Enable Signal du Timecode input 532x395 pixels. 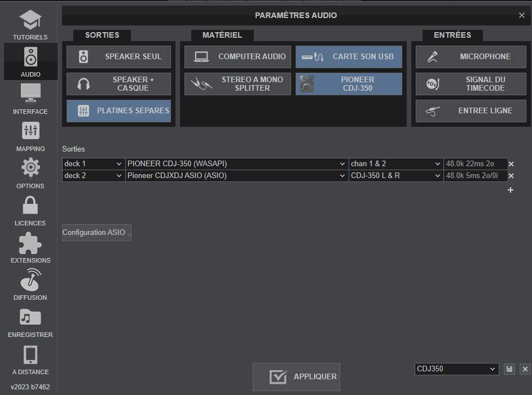tap(471, 83)
